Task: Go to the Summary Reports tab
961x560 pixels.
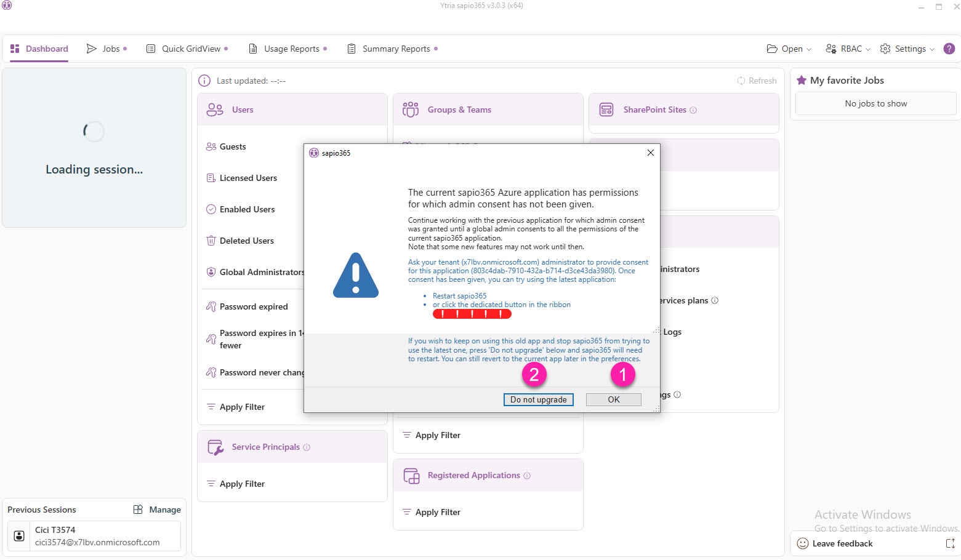Action: click(x=392, y=49)
